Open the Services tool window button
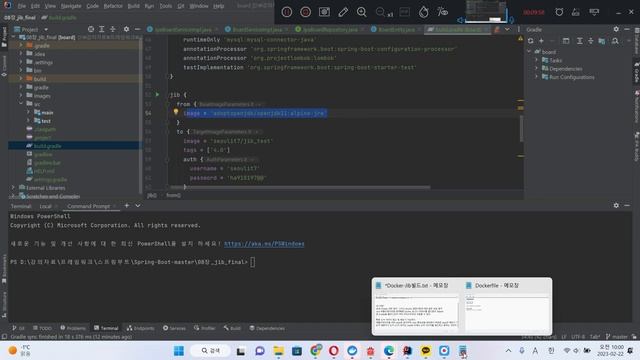The image size is (640, 360). (174, 328)
